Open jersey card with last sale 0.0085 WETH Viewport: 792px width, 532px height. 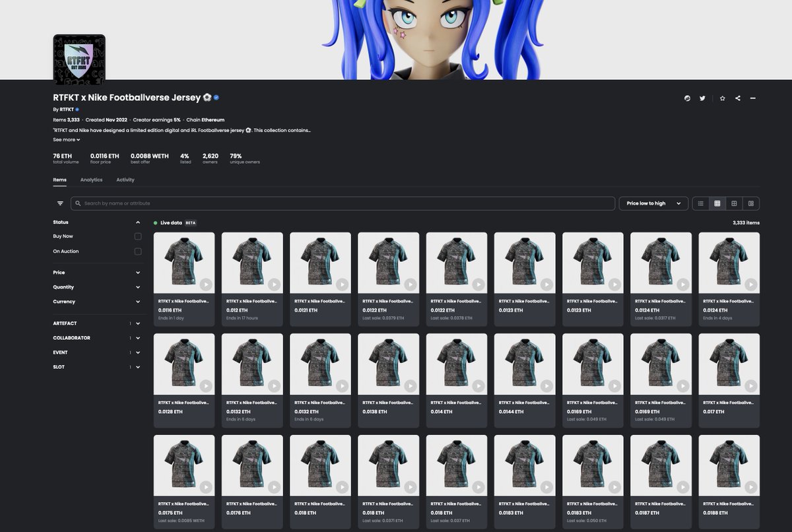[184, 482]
